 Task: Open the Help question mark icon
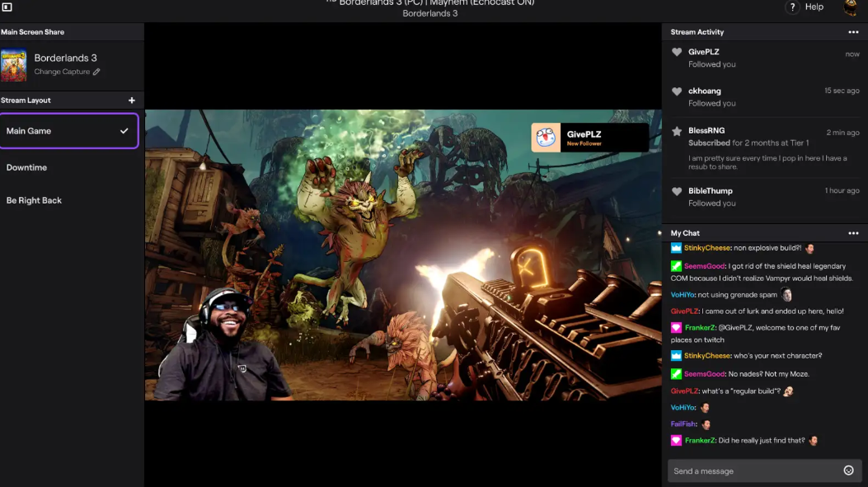pos(792,7)
